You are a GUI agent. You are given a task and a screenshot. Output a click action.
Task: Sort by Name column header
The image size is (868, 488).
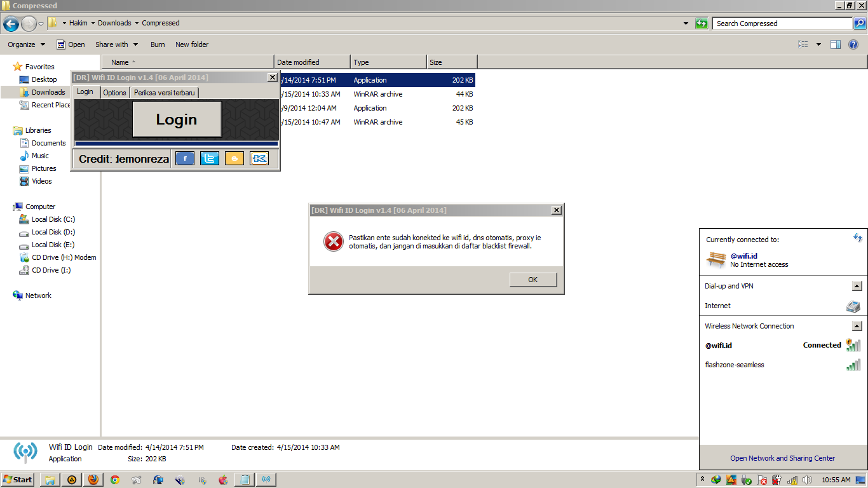[x=188, y=62]
